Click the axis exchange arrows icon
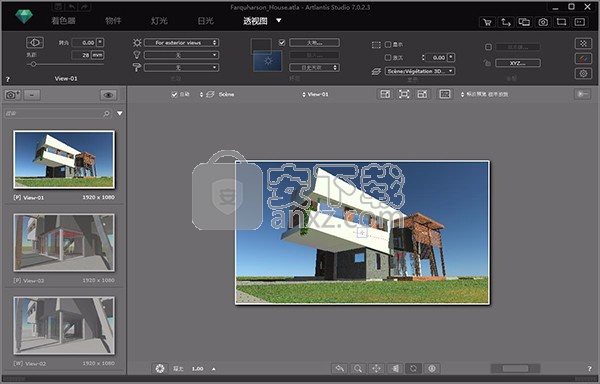 pos(506,22)
